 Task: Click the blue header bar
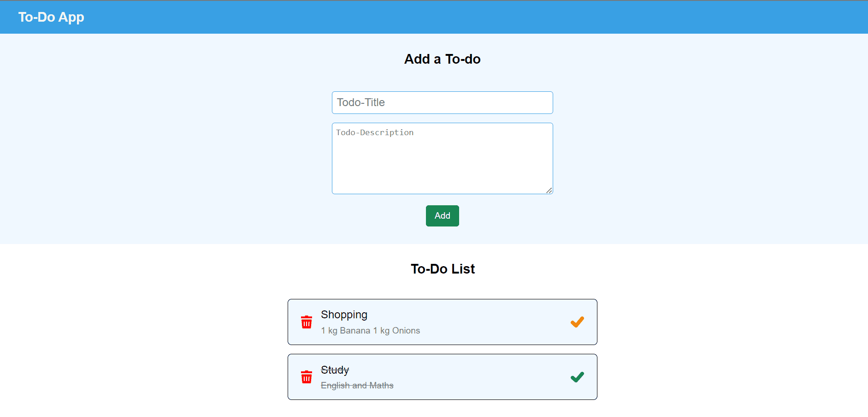(x=461, y=17)
